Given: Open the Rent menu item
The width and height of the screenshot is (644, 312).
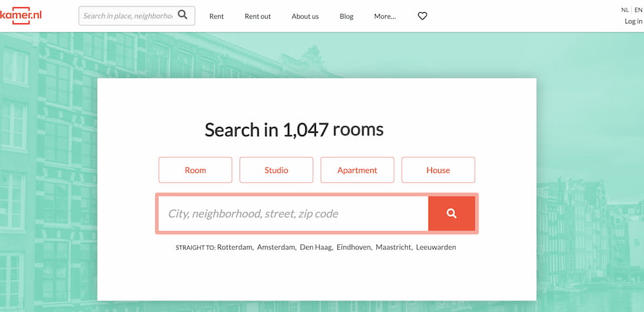Looking at the screenshot, I should tap(217, 16).
